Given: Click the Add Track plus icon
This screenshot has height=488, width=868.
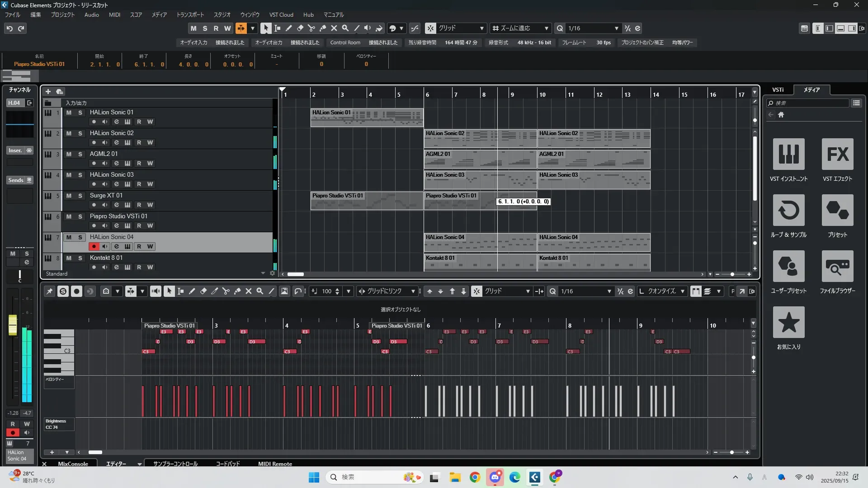Looking at the screenshot, I should (x=48, y=91).
